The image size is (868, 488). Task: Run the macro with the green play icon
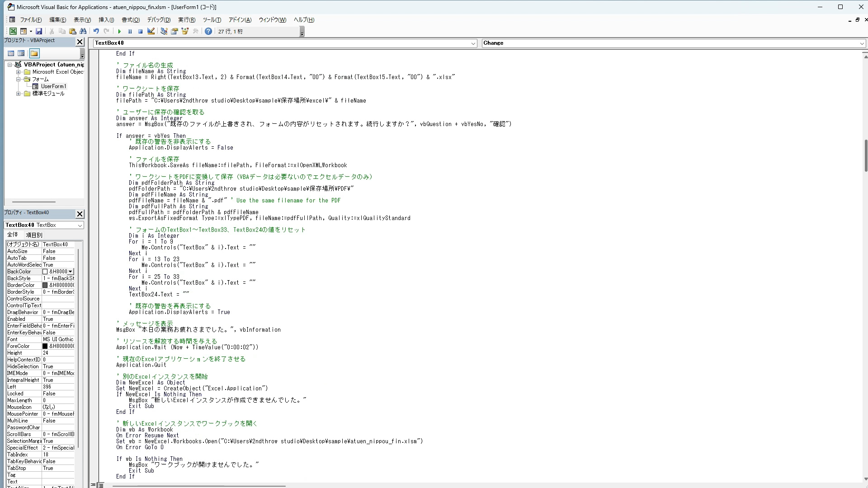(x=119, y=31)
